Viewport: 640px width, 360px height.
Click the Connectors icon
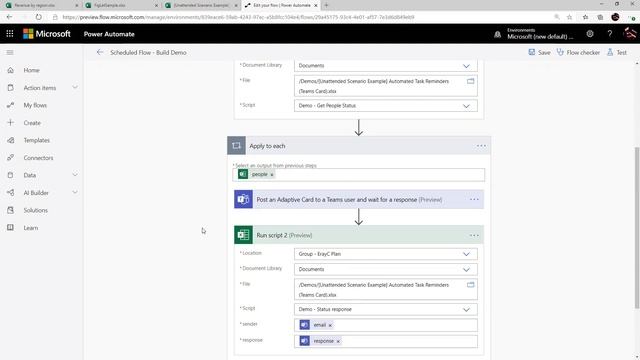click(x=11, y=158)
